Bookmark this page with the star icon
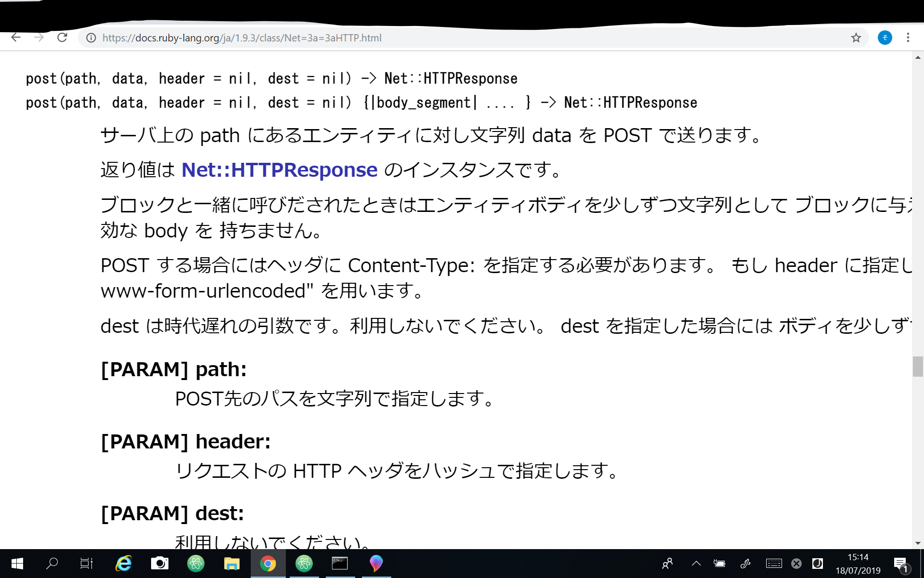This screenshot has width=924, height=578. click(x=856, y=38)
